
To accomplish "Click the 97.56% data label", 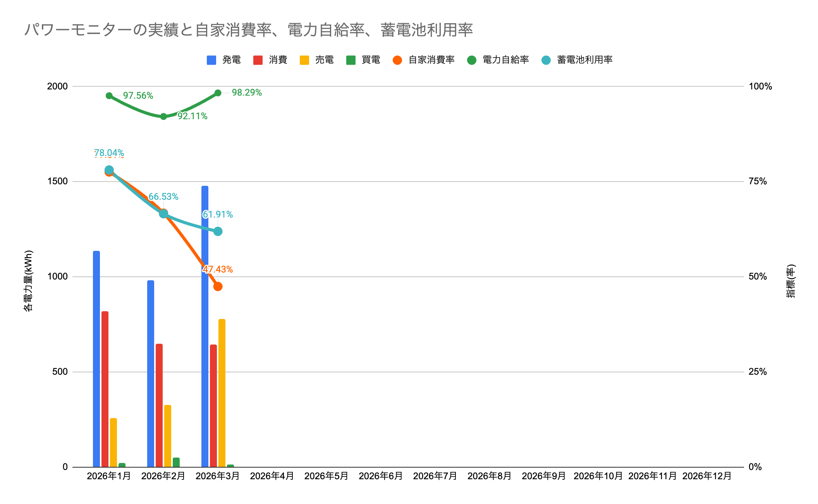I will tap(138, 96).
